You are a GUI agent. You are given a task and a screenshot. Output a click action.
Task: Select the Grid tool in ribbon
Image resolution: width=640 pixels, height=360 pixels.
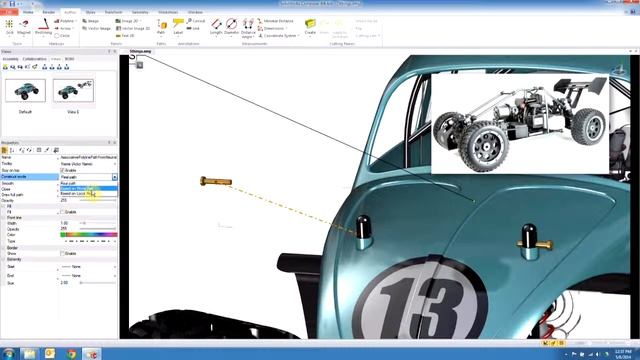[9, 27]
